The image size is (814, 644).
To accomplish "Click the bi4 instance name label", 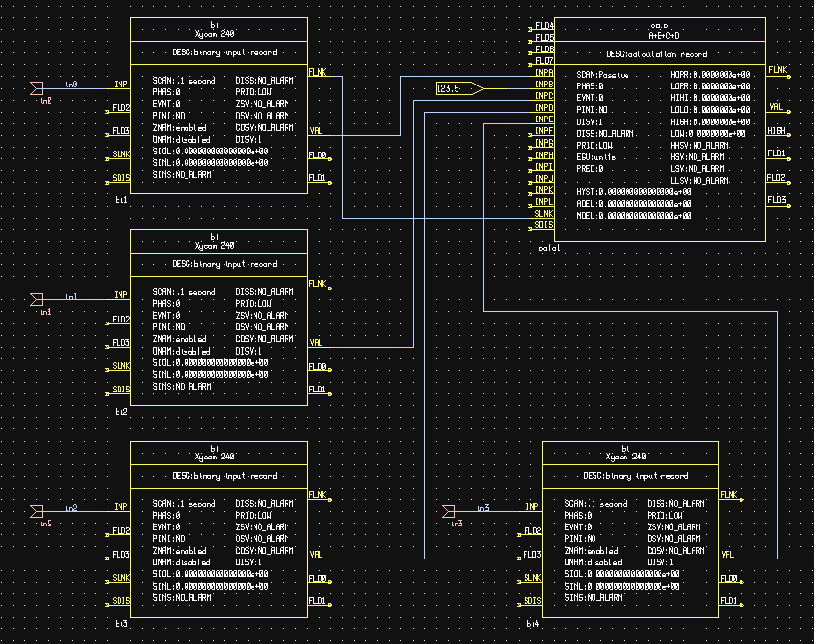I will point(532,624).
